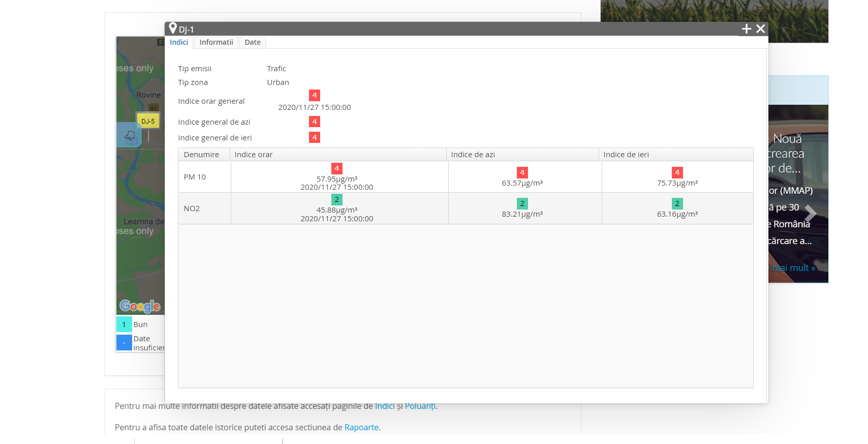The width and height of the screenshot is (868, 444).
Task: Follow the Poluanți link
Action: point(420,406)
